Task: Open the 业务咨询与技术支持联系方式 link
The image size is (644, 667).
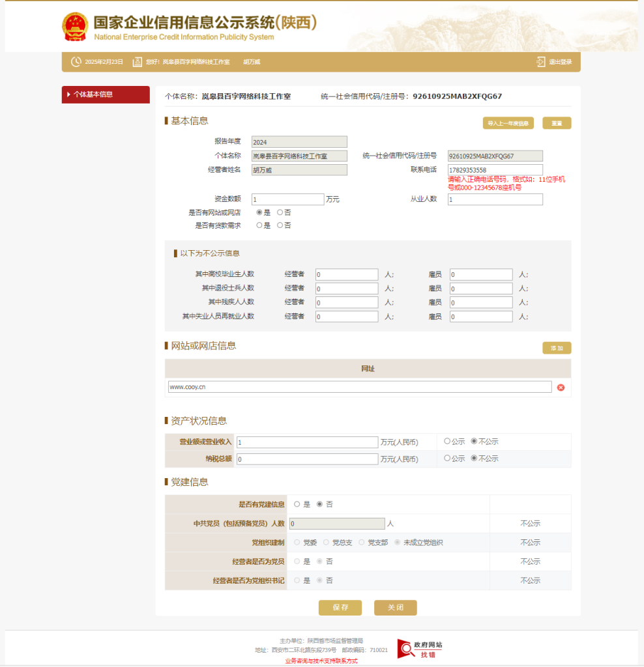Action: [321, 660]
